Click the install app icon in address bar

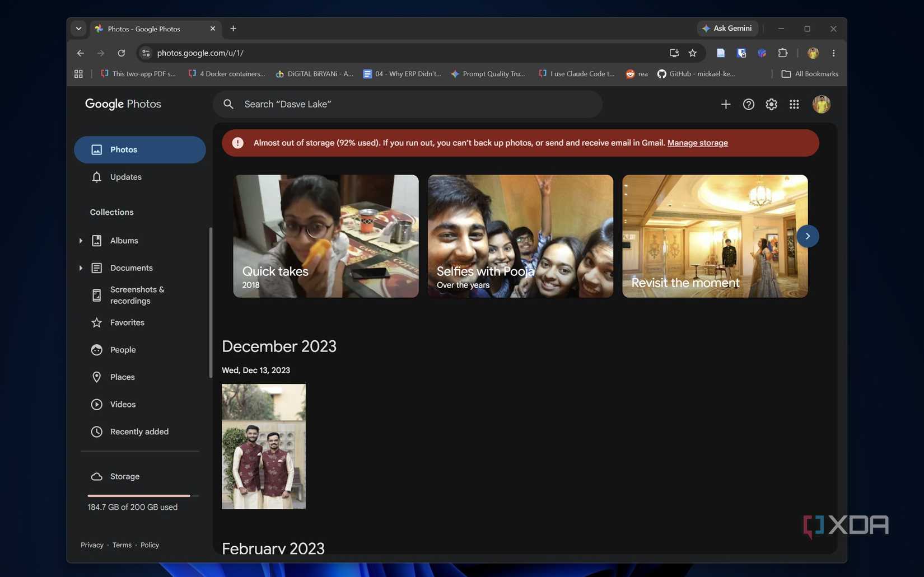tap(674, 53)
